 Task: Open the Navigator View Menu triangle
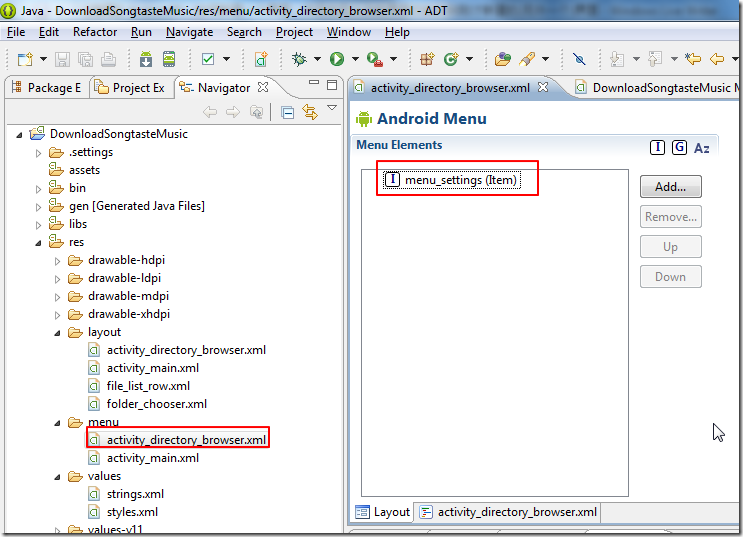pos(332,108)
